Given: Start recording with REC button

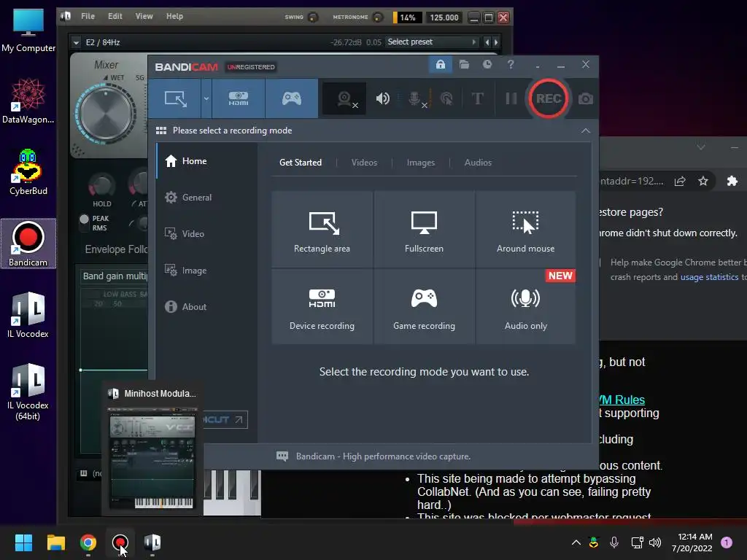Looking at the screenshot, I should pyautogui.click(x=549, y=98).
